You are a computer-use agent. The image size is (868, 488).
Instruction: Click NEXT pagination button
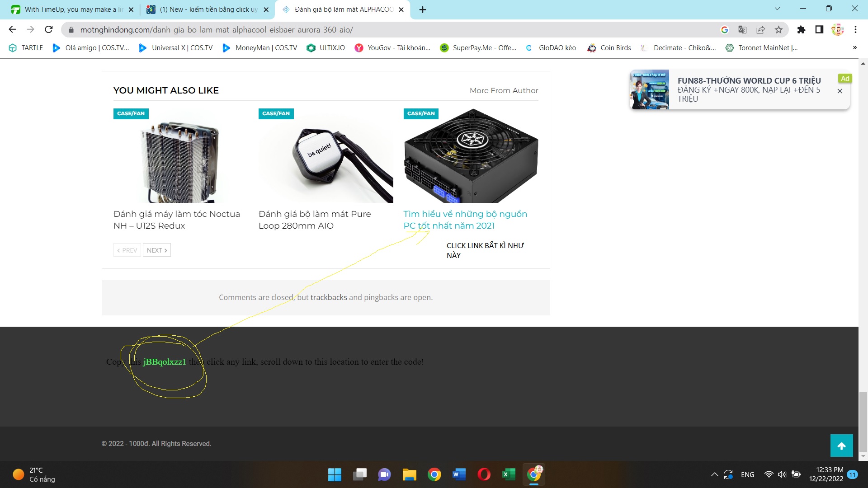tap(157, 250)
